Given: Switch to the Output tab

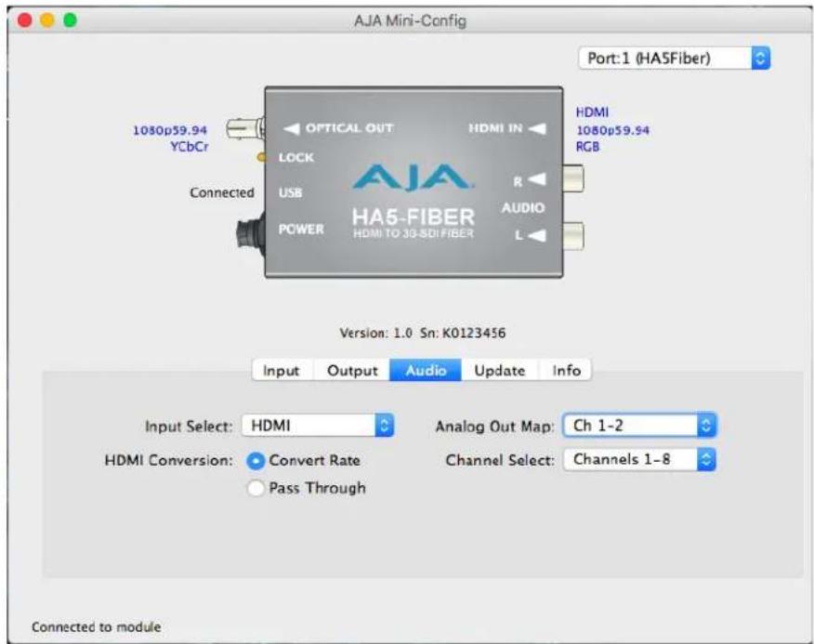Looking at the screenshot, I should click(x=352, y=370).
